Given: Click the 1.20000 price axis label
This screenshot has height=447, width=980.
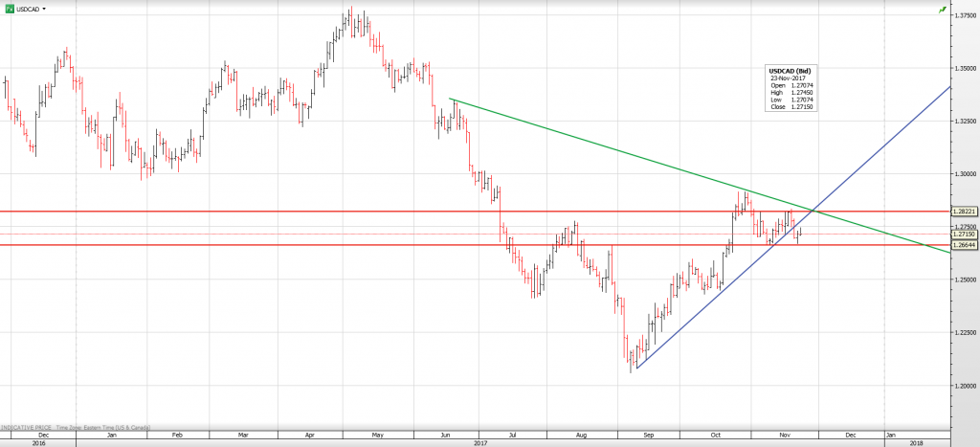Looking at the screenshot, I should click(x=964, y=386).
